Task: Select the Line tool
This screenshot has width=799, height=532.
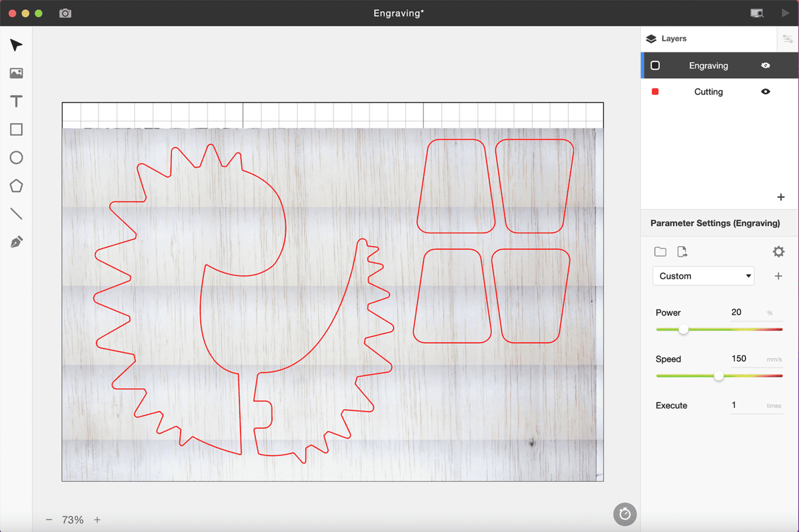Action: point(16,214)
